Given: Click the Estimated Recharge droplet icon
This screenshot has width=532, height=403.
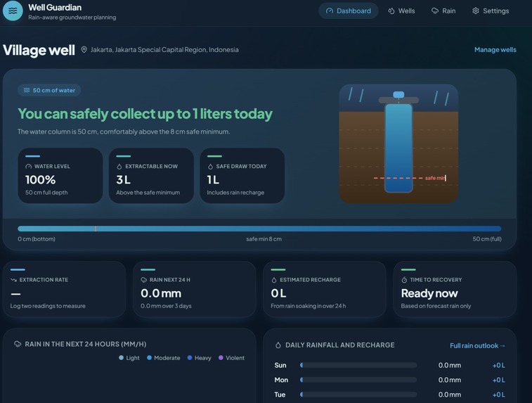Looking at the screenshot, I should tap(274, 280).
